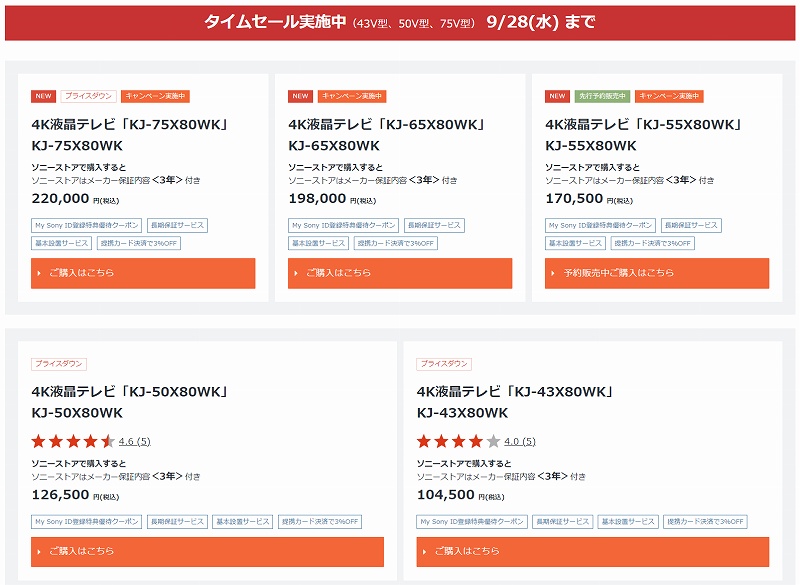Click the NEW badge on KJ-55X80WK card

(x=557, y=96)
